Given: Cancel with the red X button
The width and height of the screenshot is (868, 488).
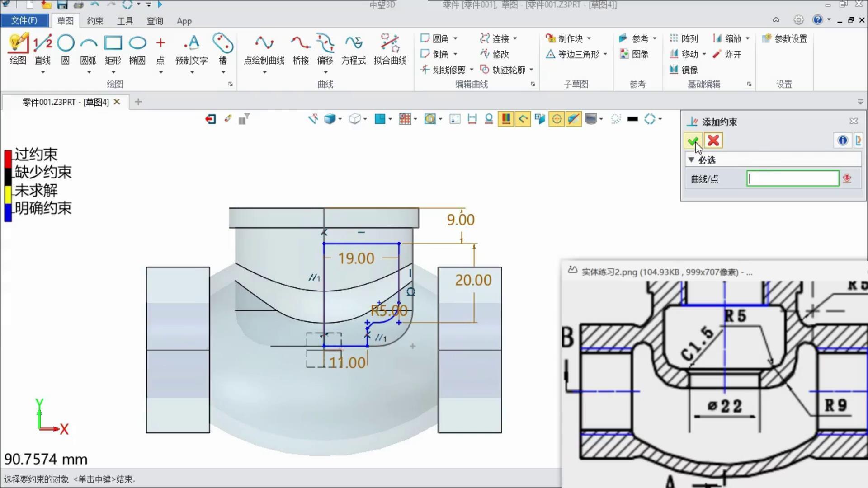Looking at the screenshot, I should coord(713,141).
